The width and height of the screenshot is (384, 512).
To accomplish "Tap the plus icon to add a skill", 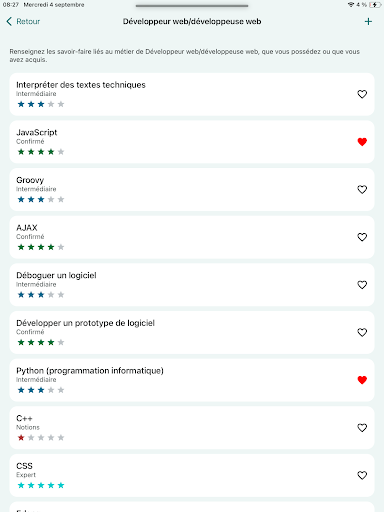I will click(368, 22).
